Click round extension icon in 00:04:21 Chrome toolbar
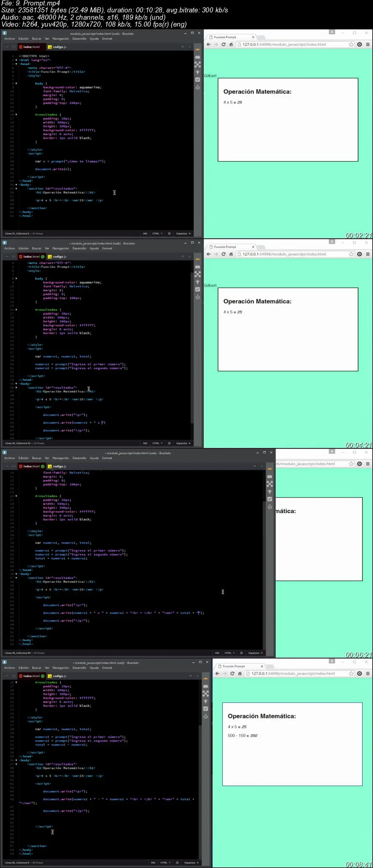 tap(360, 254)
